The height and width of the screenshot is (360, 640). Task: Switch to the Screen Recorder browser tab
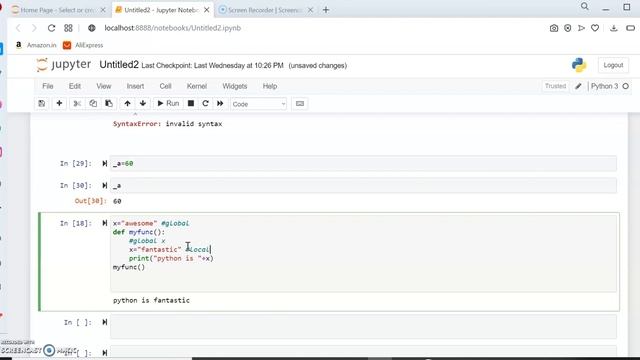[264, 10]
